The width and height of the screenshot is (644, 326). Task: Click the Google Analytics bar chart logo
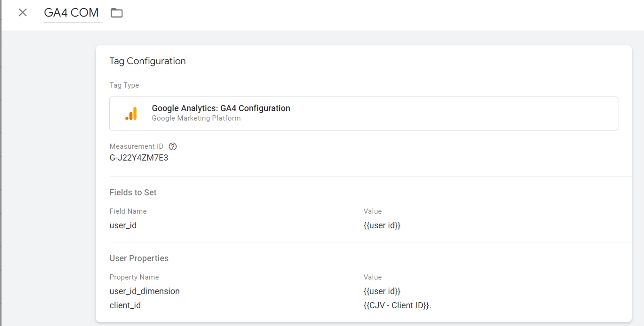[x=131, y=114]
